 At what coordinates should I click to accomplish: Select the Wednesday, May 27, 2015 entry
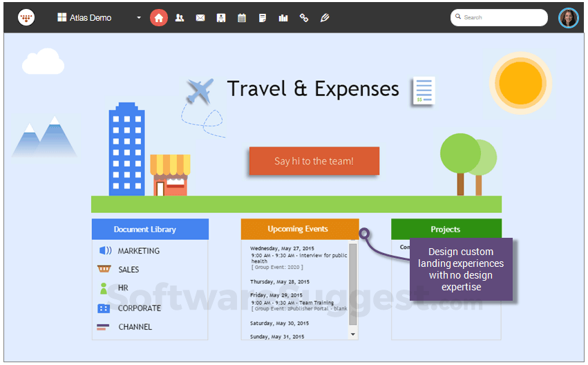click(x=282, y=248)
